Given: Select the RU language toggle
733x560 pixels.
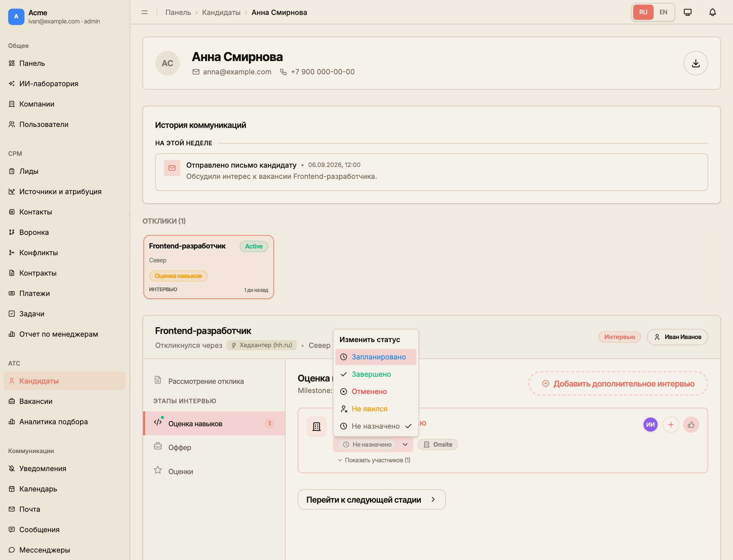Looking at the screenshot, I should 643,12.
